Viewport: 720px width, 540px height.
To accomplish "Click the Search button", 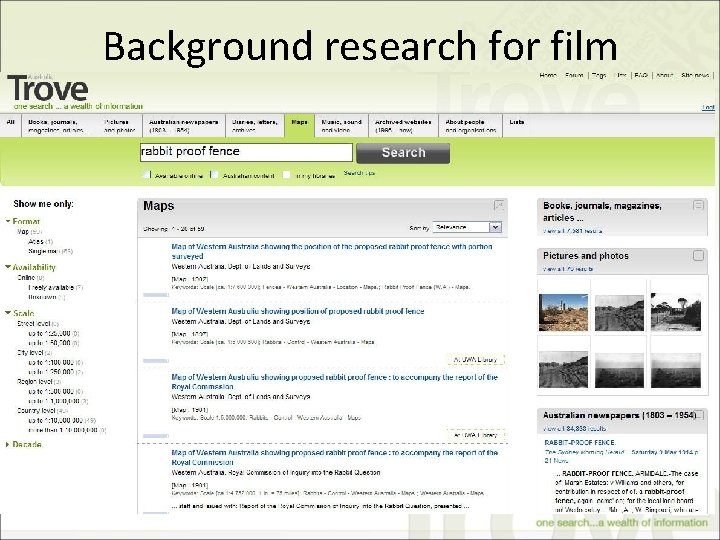I will coord(403,153).
